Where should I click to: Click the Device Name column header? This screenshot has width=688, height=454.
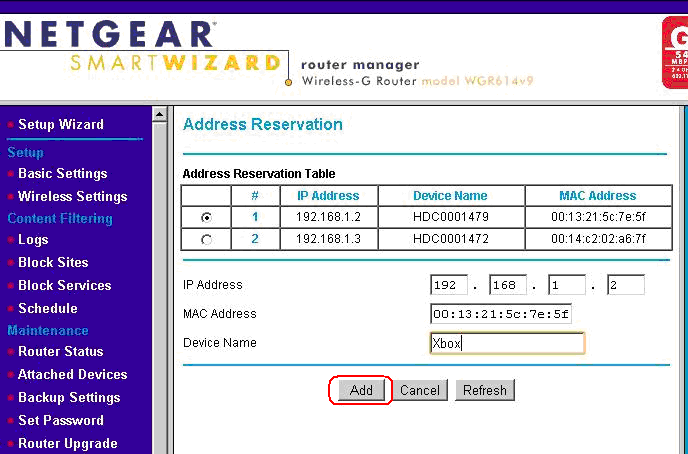(451, 196)
